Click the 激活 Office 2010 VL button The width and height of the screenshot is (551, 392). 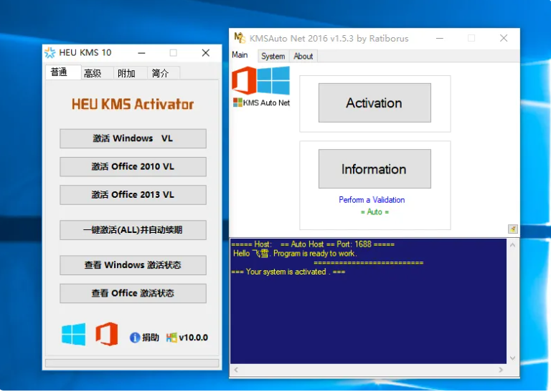(133, 167)
